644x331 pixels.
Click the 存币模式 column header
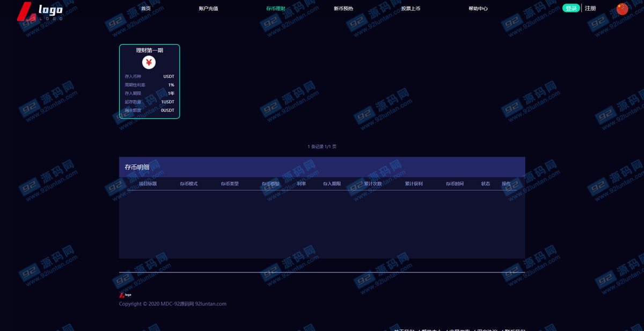pos(188,184)
